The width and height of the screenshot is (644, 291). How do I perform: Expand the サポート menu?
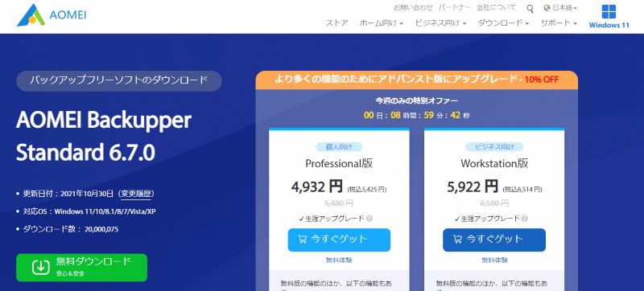pos(559,23)
